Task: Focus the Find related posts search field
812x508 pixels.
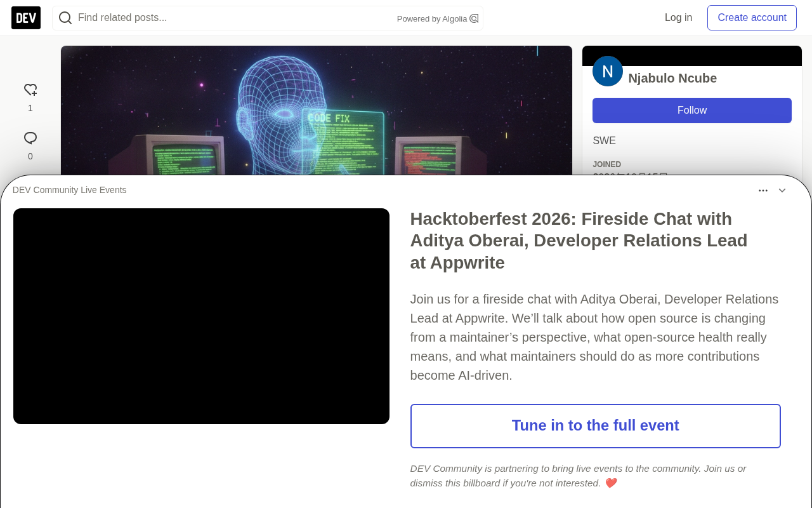Action: tap(235, 18)
